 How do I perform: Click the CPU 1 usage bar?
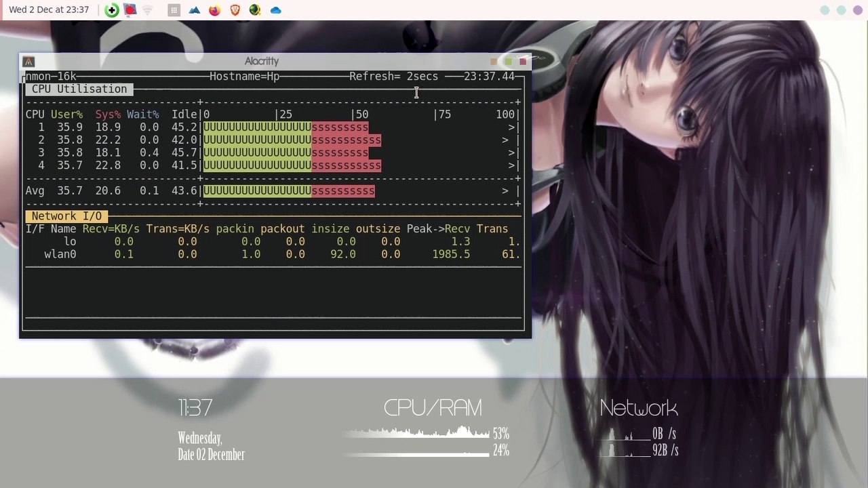(286, 127)
